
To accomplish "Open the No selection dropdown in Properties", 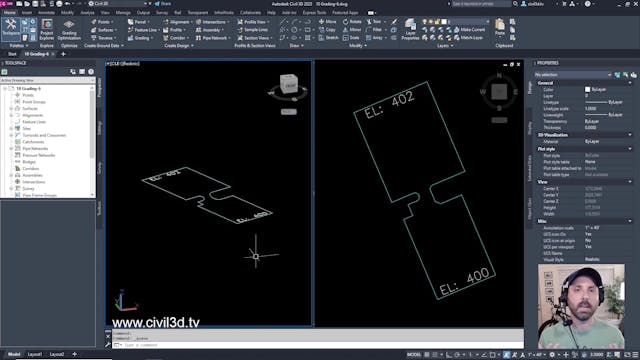I will pos(573,75).
